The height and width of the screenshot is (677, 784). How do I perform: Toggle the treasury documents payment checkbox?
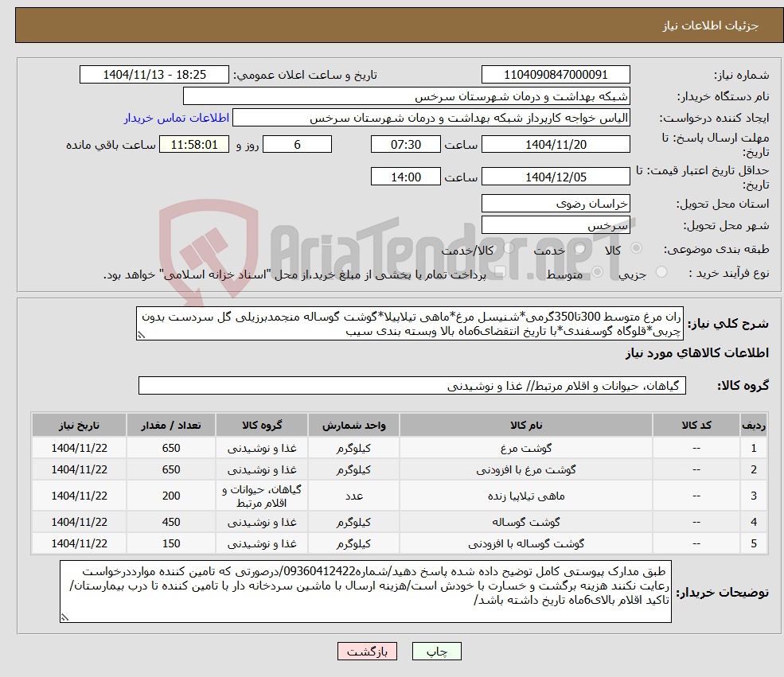(499, 272)
